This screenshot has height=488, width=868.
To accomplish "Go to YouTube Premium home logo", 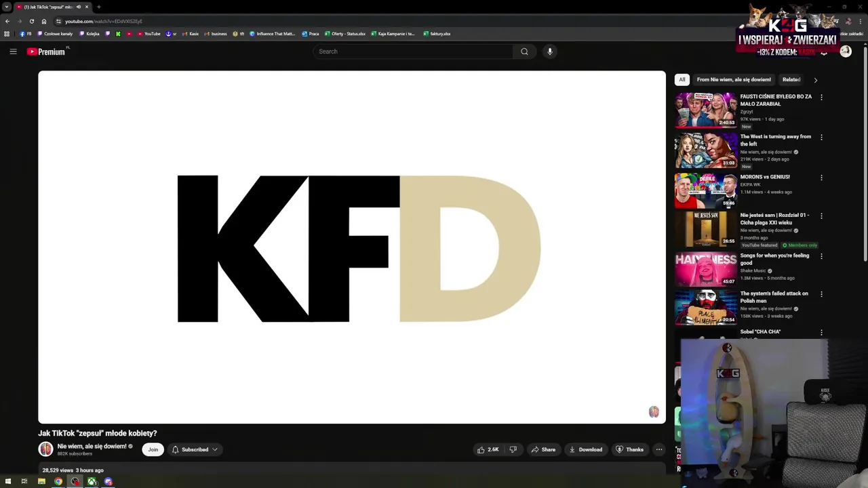I will point(46,52).
